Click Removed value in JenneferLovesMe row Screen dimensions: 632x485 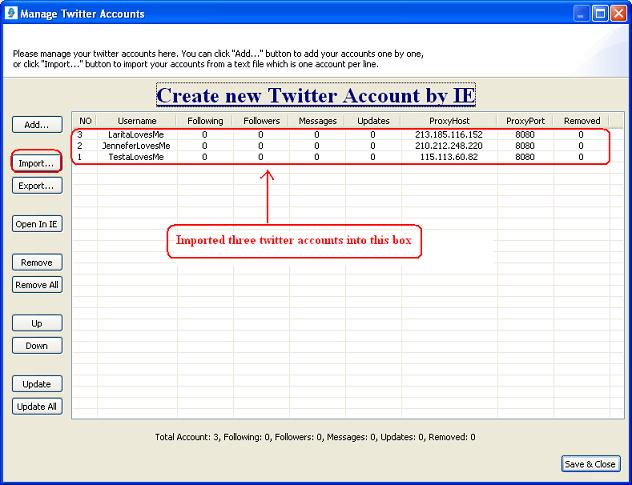(581, 146)
